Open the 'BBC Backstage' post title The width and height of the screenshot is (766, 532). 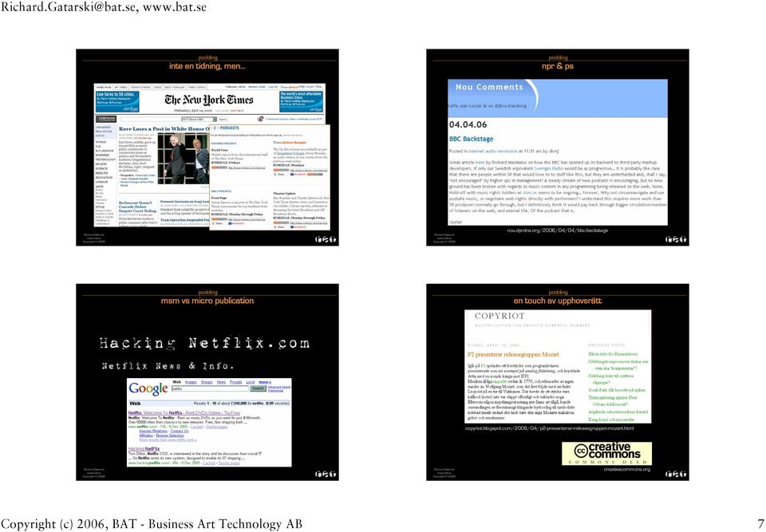[471, 140]
